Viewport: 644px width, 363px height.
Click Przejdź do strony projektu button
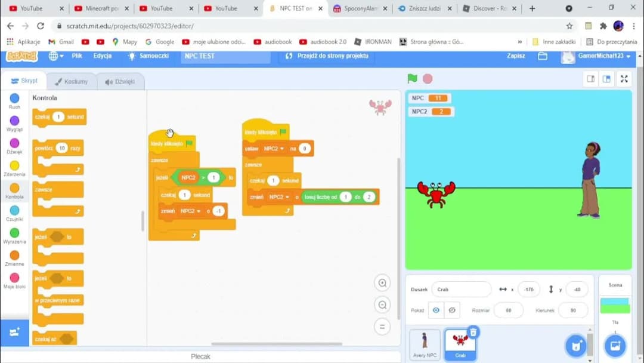click(327, 56)
